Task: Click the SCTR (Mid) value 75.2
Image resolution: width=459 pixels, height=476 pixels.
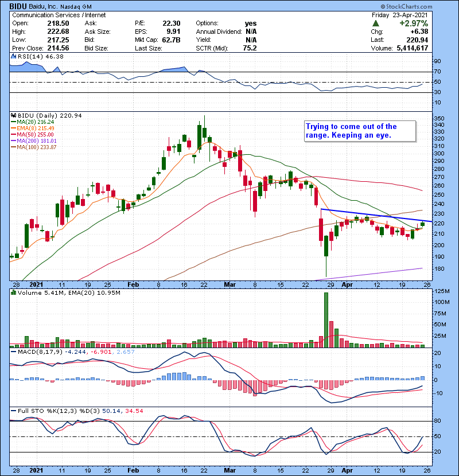Action: (250, 48)
